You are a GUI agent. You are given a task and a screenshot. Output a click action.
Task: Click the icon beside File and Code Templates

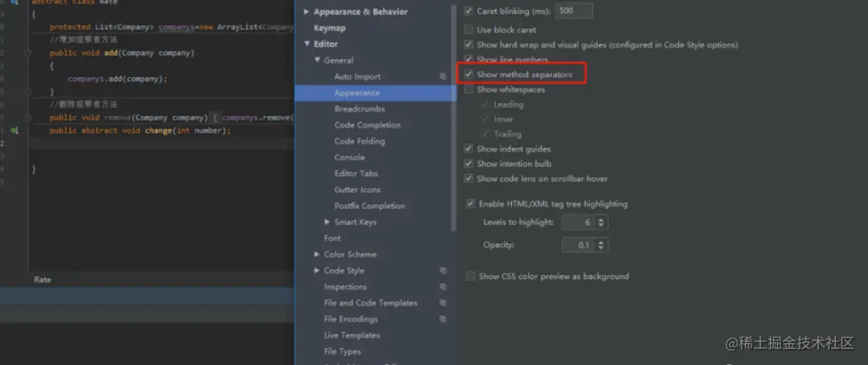pyautogui.click(x=443, y=302)
